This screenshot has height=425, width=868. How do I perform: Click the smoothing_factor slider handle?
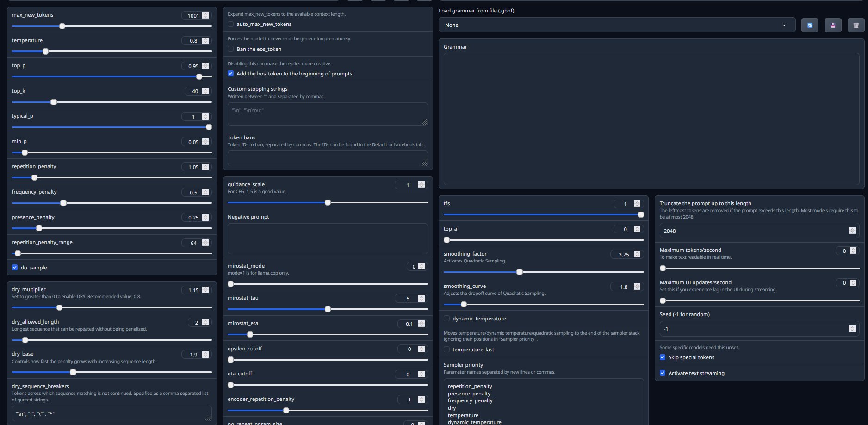pyautogui.click(x=520, y=272)
